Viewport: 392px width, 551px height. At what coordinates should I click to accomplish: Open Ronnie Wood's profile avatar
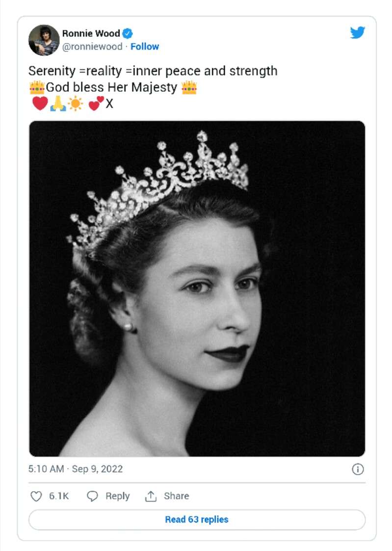(x=44, y=40)
